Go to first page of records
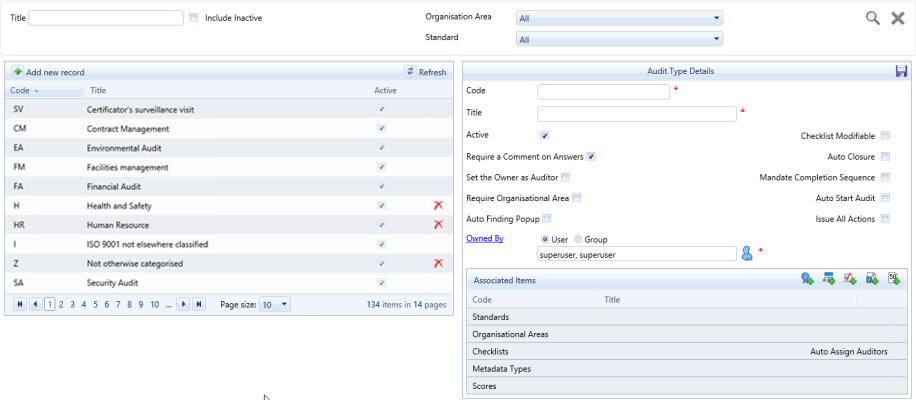This screenshot has width=916, height=400. (20, 304)
